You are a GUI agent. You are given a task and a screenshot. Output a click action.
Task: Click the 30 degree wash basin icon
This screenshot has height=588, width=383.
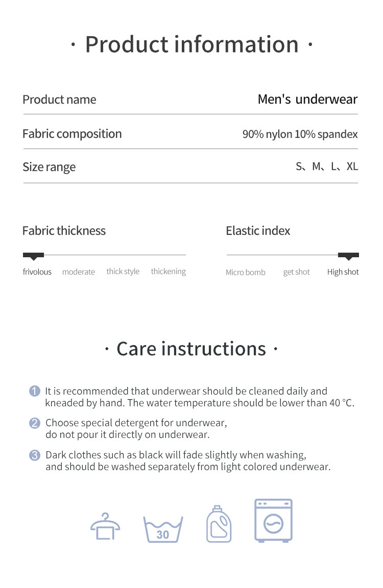(163, 529)
